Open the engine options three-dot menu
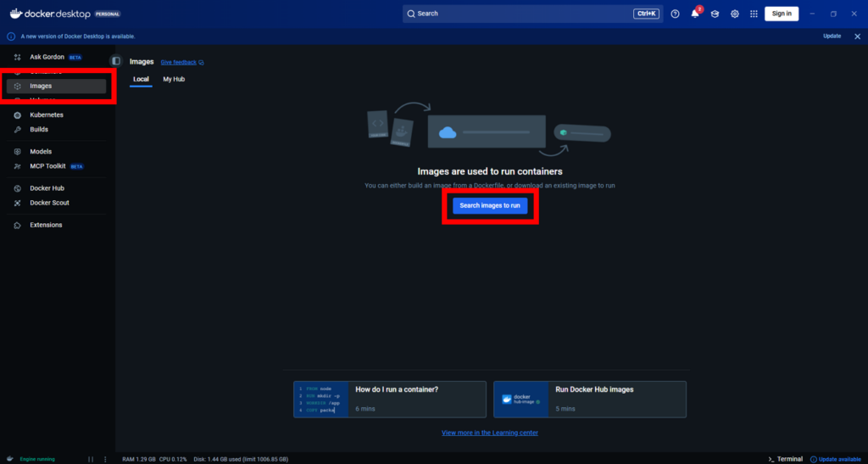The height and width of the screenshot is (464, 868). (x=105, y=459)
